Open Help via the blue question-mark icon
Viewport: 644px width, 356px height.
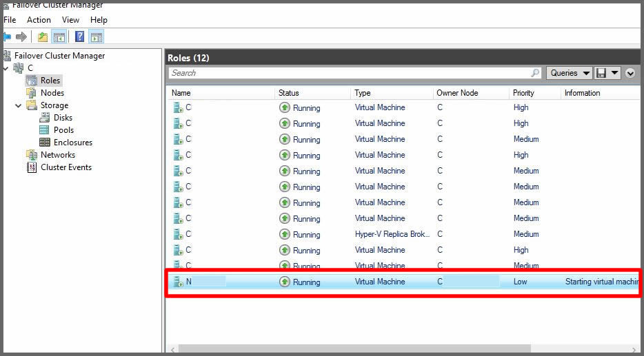point(80,37)
